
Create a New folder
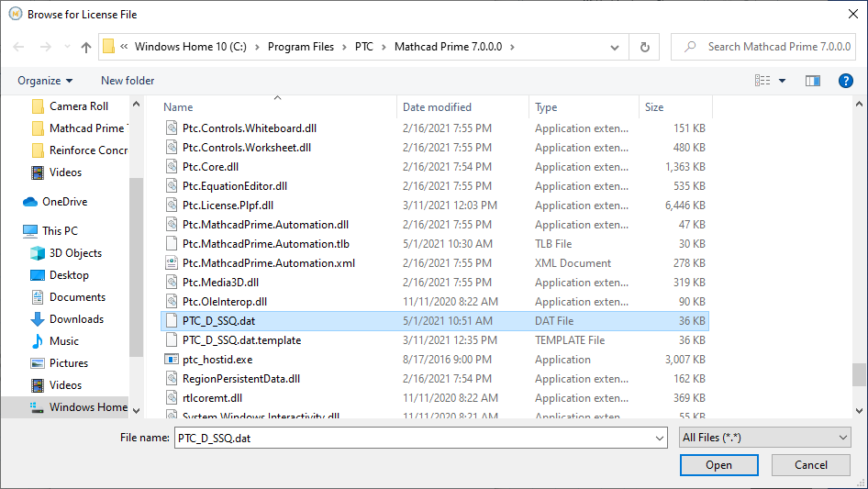point(128,81)
